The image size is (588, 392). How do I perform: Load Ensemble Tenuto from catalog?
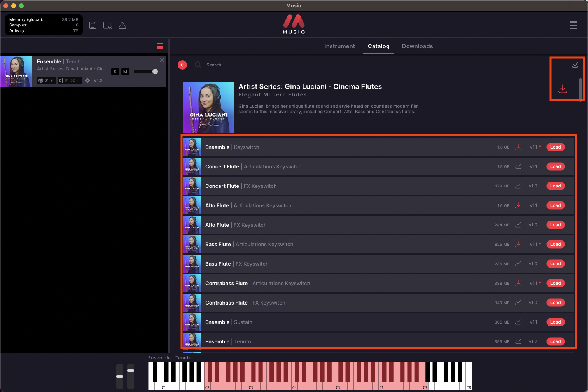pos(555,341)
